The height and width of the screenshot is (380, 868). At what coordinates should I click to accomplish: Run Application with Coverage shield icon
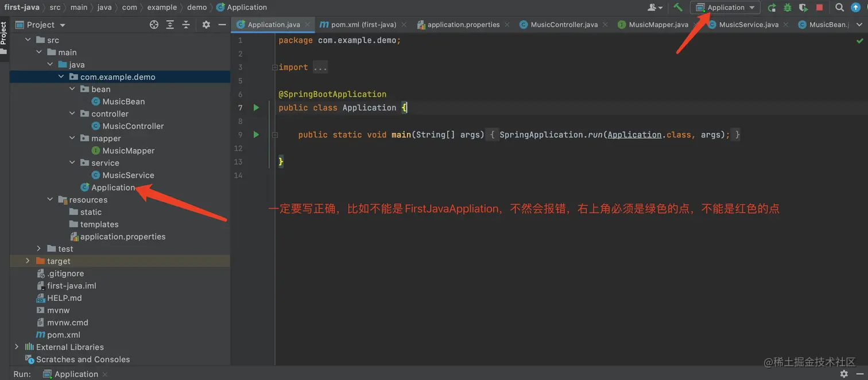coord(804,7)
